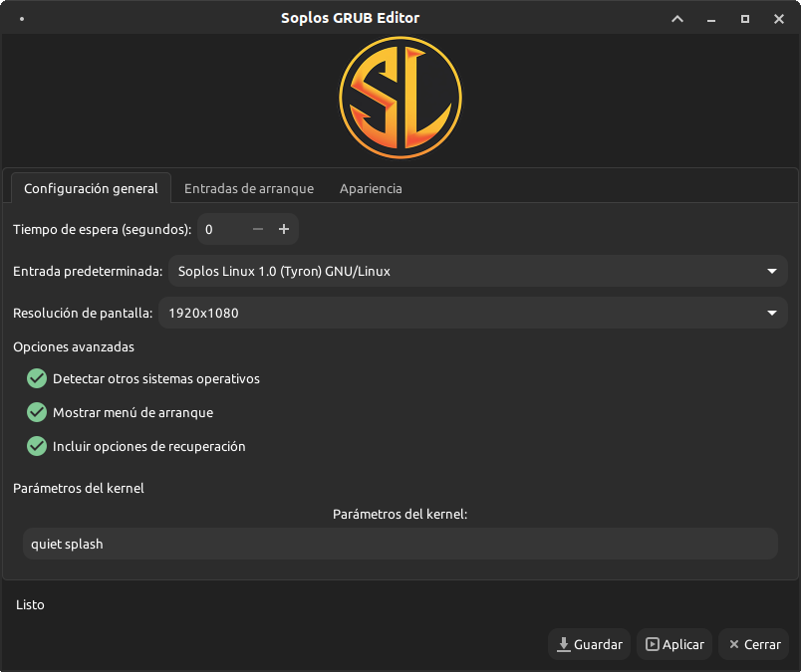Click the Opciones avanzadas heading

[74, 347]
